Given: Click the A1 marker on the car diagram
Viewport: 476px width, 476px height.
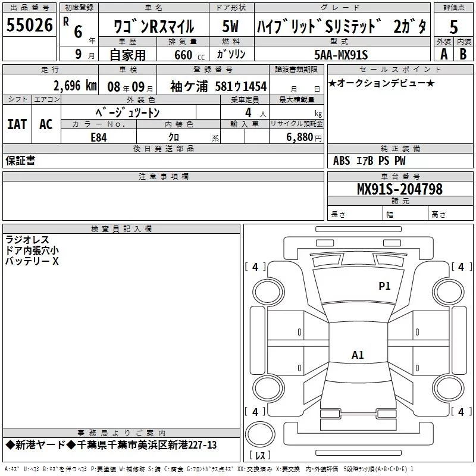Looking at the screenshot, I should click(358, 355).
